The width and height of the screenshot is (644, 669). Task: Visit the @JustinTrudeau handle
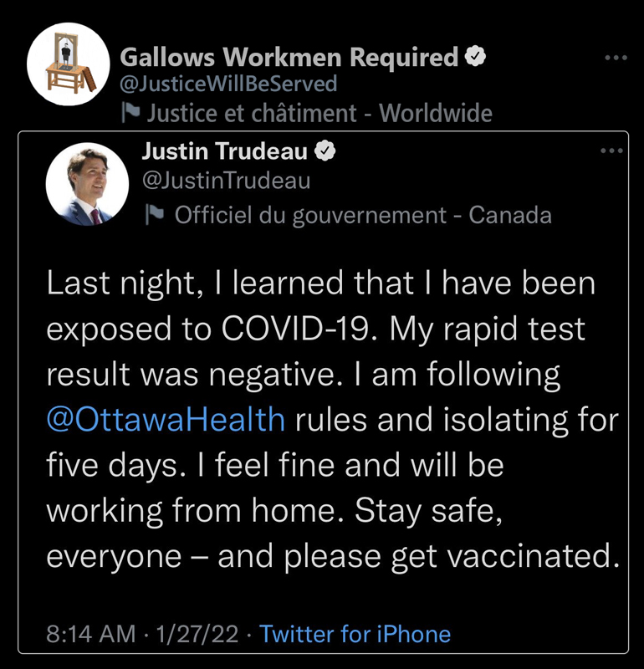click(x=226, y=180)
